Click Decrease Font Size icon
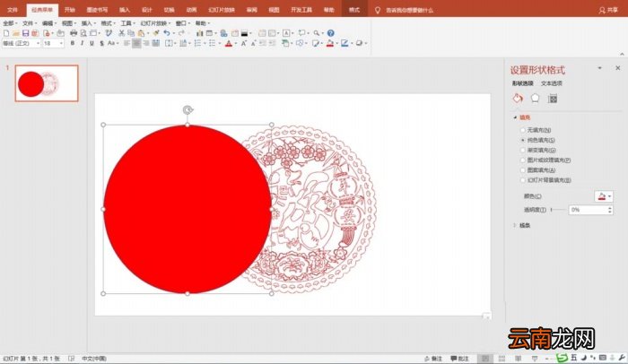 coord(253,43)
